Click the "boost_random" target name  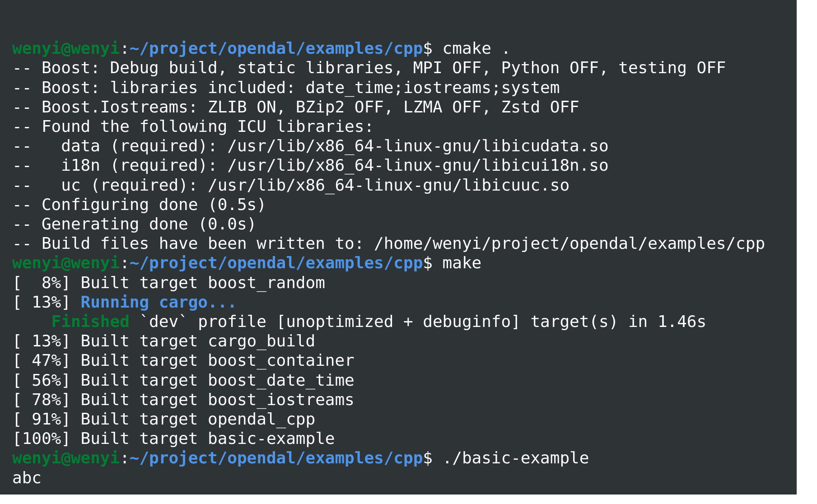(x=266, y=283)
